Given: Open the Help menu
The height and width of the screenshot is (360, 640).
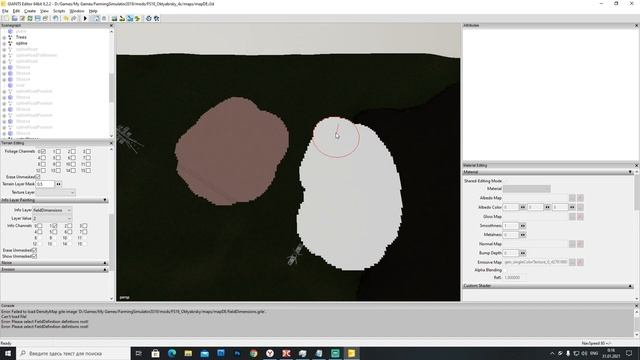Looking at the screenshot, I should click(93, 11).
